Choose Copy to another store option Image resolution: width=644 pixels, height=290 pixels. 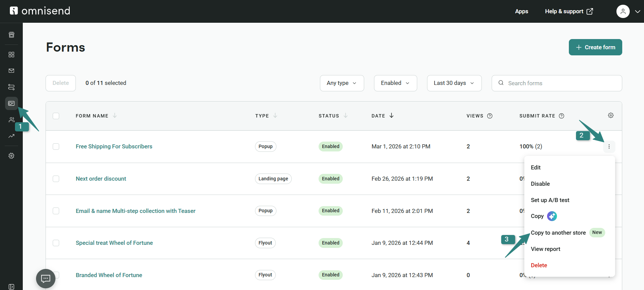(x=558, y=233)
